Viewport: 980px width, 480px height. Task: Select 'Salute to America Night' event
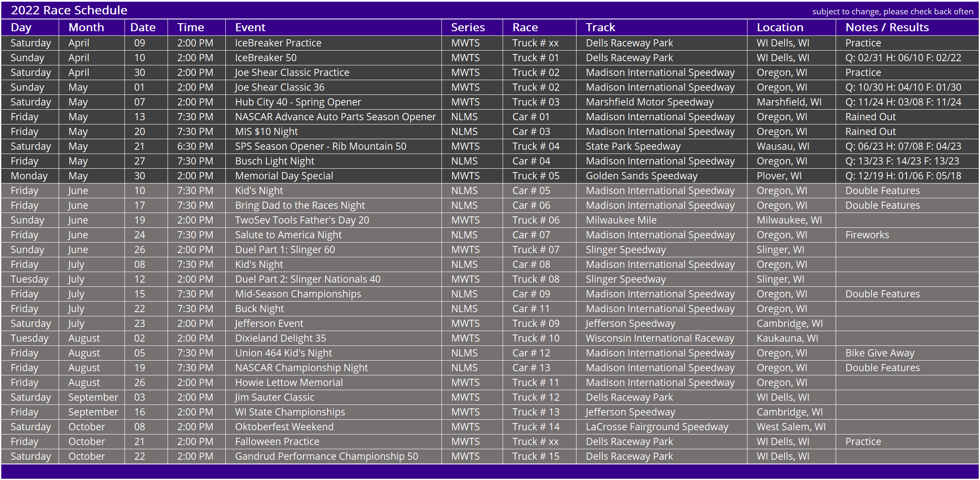coord(288,235)
